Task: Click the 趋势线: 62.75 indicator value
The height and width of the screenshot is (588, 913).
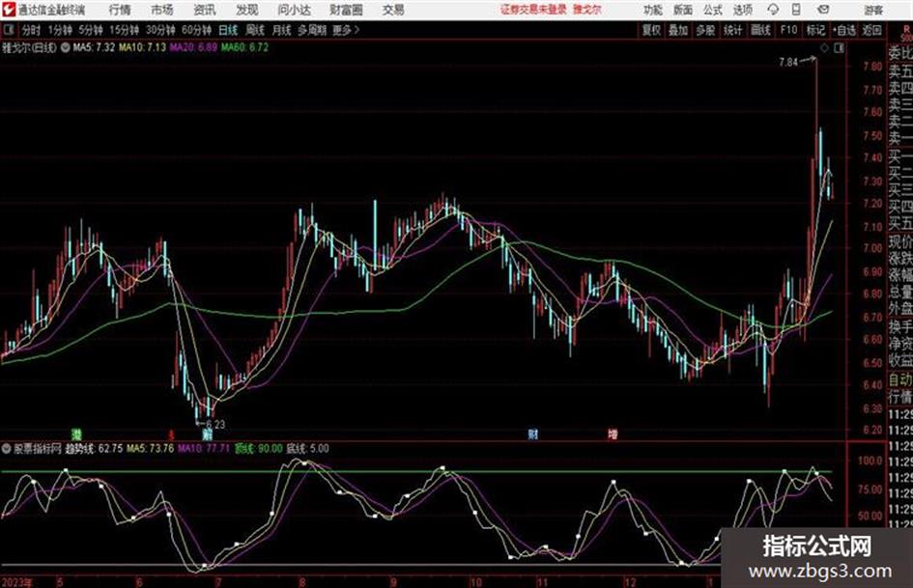Action: [x=94, y=448]
